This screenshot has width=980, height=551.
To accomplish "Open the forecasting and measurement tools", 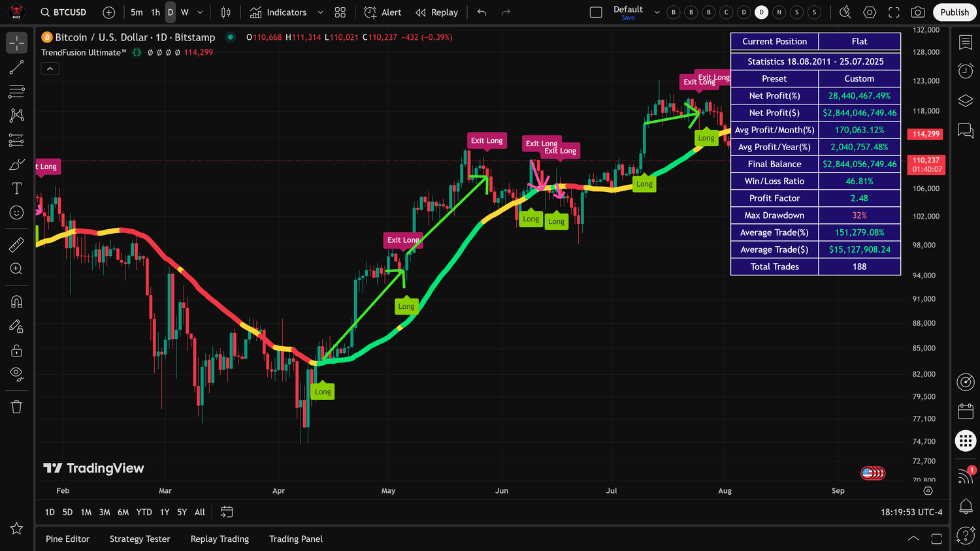I will point(17,140).
